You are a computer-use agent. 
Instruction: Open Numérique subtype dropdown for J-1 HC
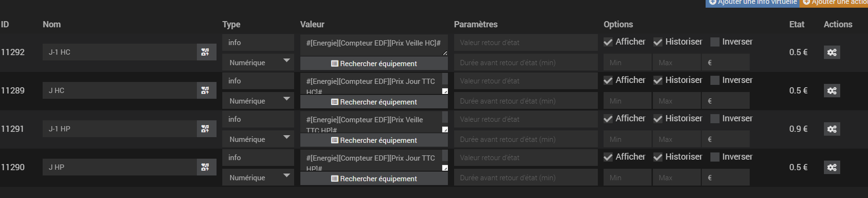pos(258,62)
